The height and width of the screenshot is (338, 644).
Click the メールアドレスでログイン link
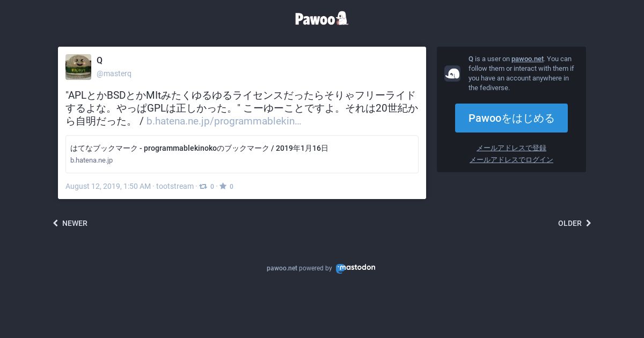click(511, 160)
